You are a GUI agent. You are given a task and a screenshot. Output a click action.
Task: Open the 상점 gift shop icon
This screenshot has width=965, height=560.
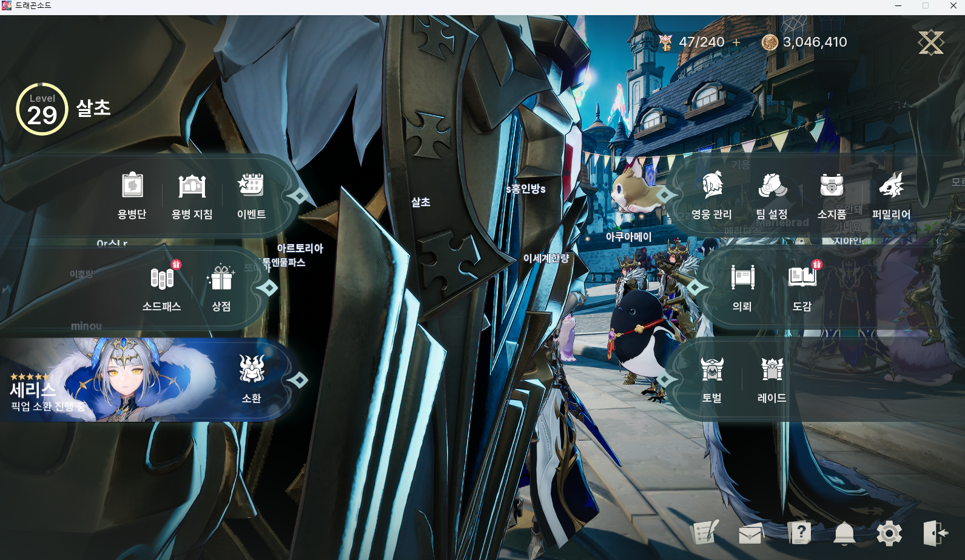tap(221, 279)
